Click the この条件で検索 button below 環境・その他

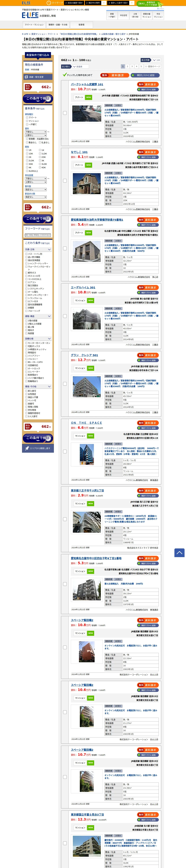pos(38,438)
